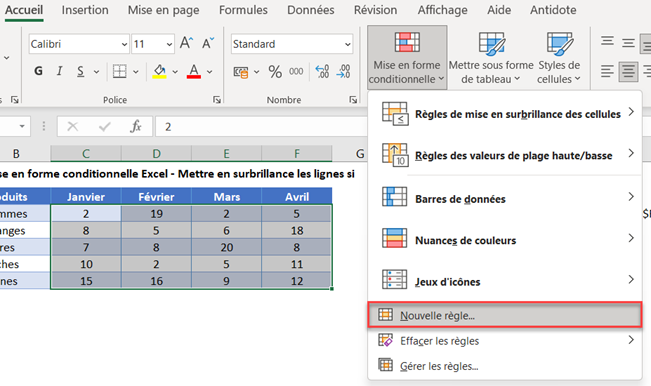The image size is (651, 386).
Task: Click the align left icon
Action: point(607,71)
